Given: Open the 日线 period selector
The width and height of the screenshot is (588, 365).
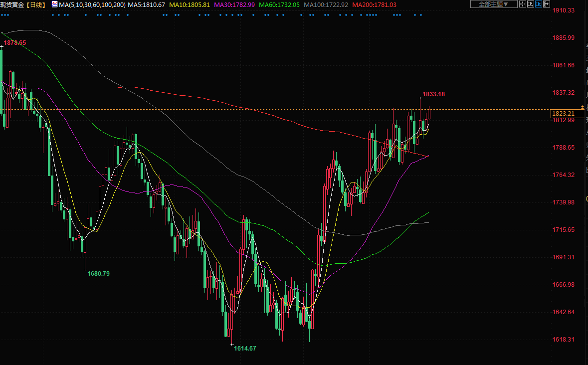Looking at the screenshot, I should pos(35,5).
